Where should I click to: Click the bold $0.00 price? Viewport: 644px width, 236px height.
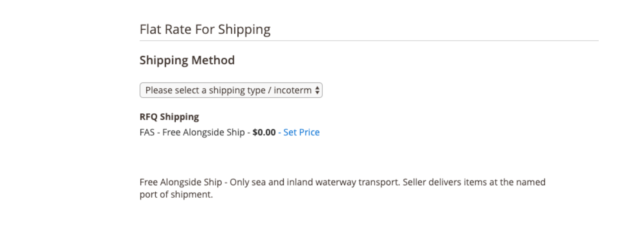tap(264, 132)
